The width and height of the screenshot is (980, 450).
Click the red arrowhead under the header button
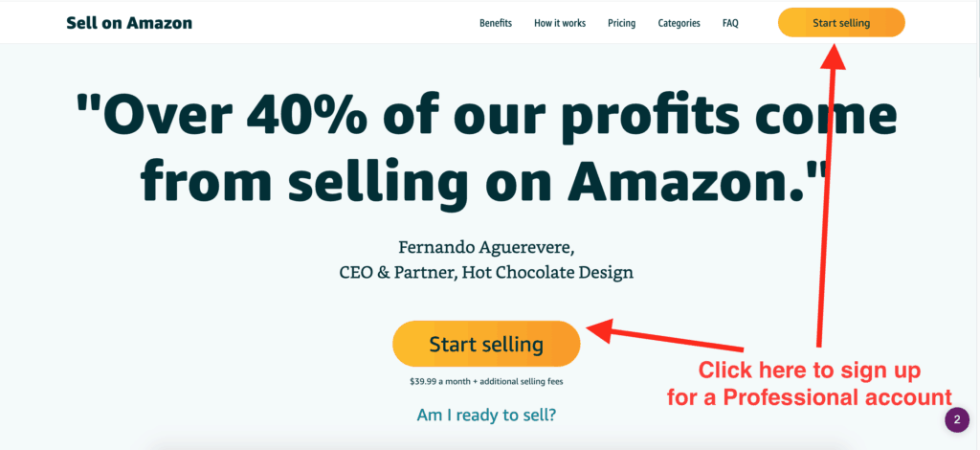(x=833, y=56)
